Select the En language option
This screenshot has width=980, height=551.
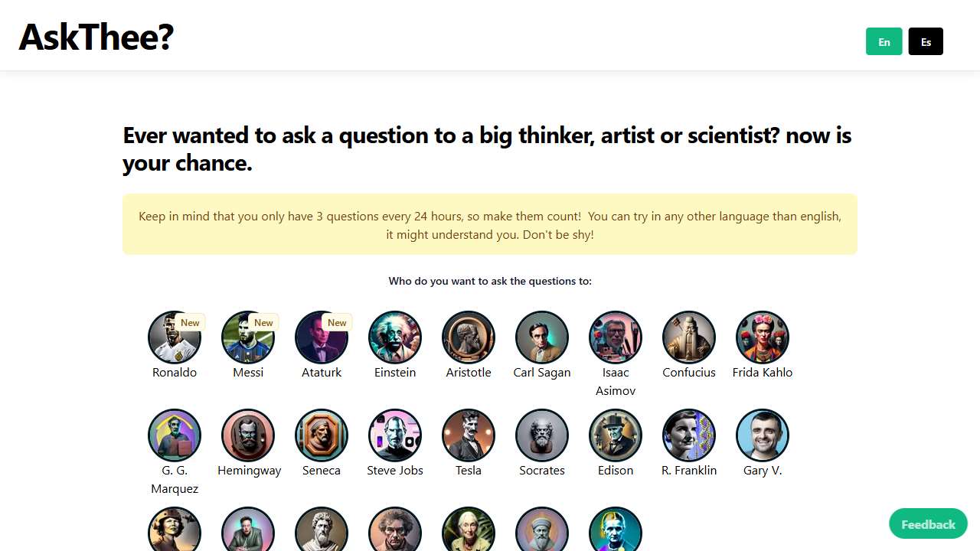[x=884, y=41]
